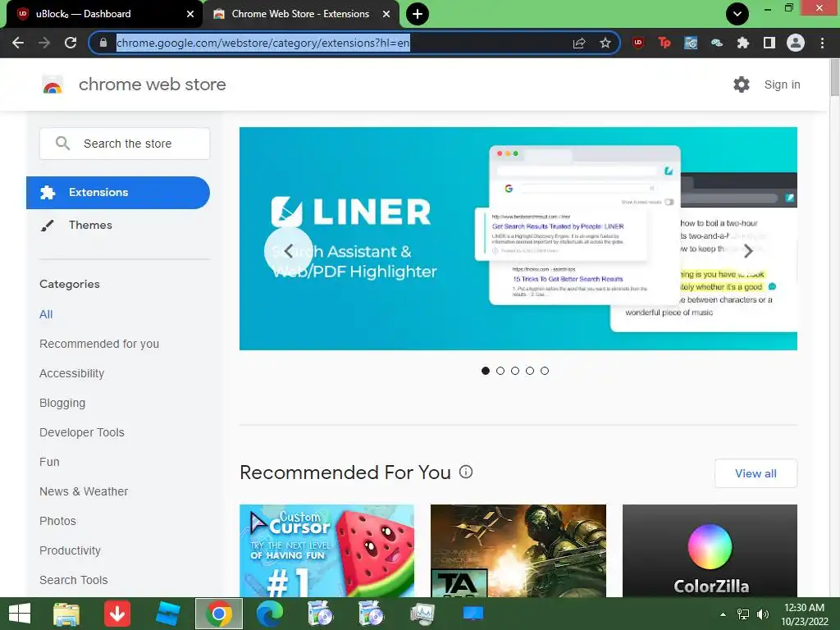Click the chrome web store title
Viewport: 840px width, 630px height.
(x=152, y=84)
